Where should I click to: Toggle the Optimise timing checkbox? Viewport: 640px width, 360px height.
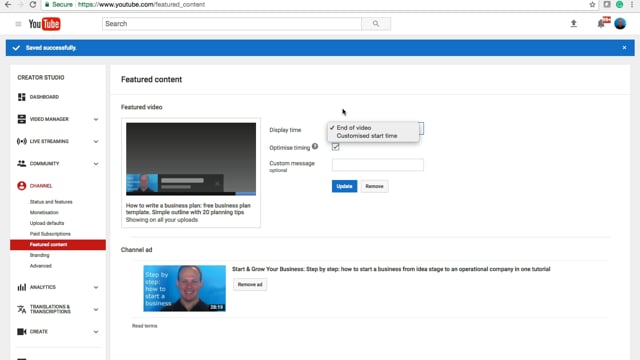click(336, 147)
